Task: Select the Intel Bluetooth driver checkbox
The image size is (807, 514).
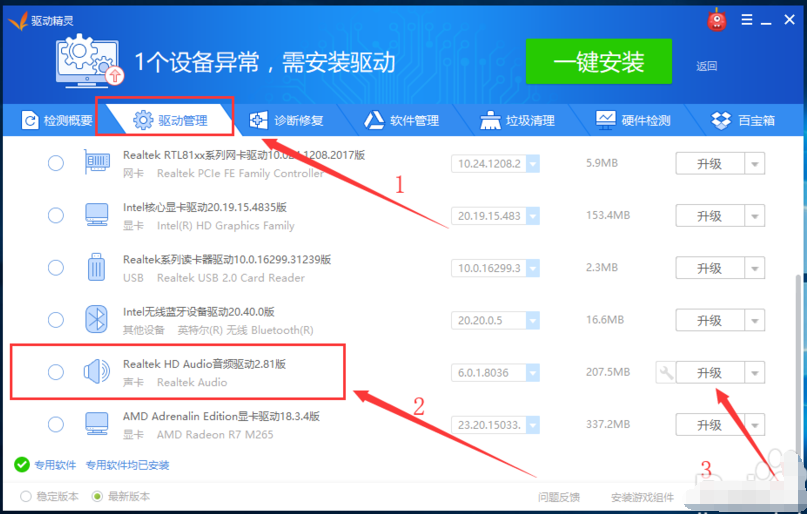Action: [x=56, y=320]
